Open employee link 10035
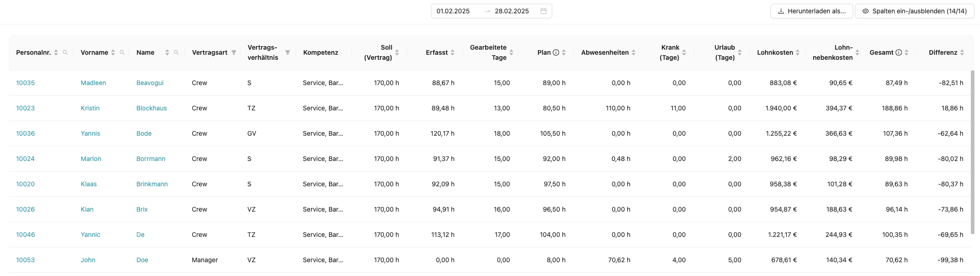Image resolution: width=980 pixels, height=276 pixels. click(25, 83)
